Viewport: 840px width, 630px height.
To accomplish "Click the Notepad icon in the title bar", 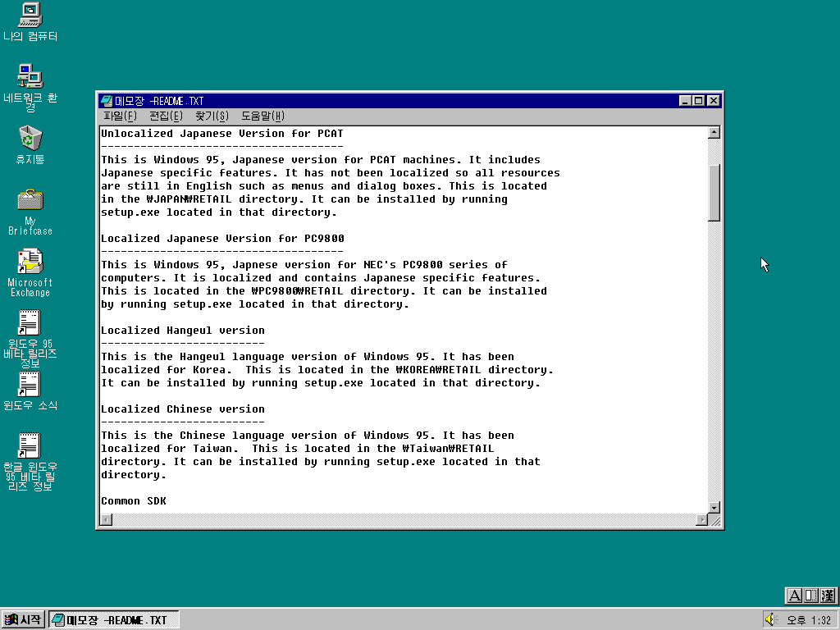I will 107,101.
